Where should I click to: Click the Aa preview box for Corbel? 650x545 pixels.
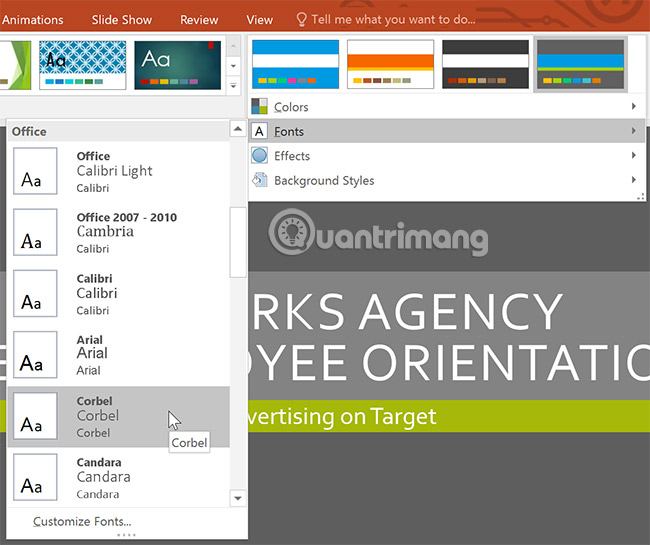coord(35,416)
